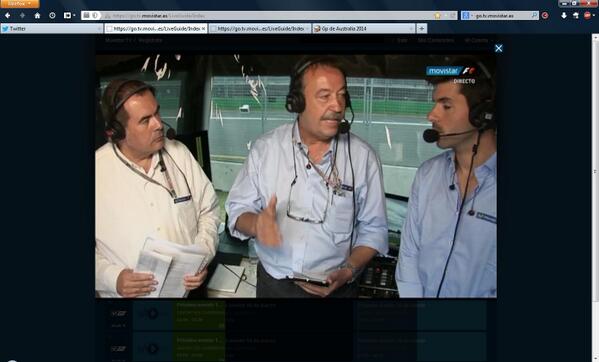The image size is (599, 362).
Task: Click the site info circle icon
Action: pos(95,15)
